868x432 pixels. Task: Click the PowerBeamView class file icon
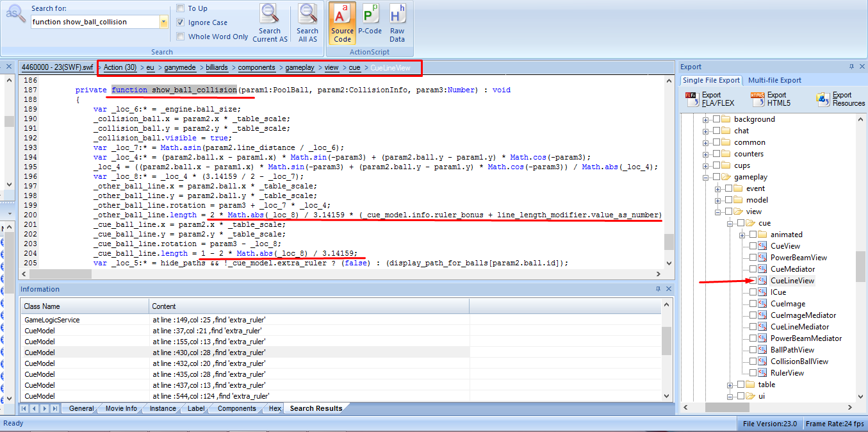pyautogui.click(x=762, y=258)
